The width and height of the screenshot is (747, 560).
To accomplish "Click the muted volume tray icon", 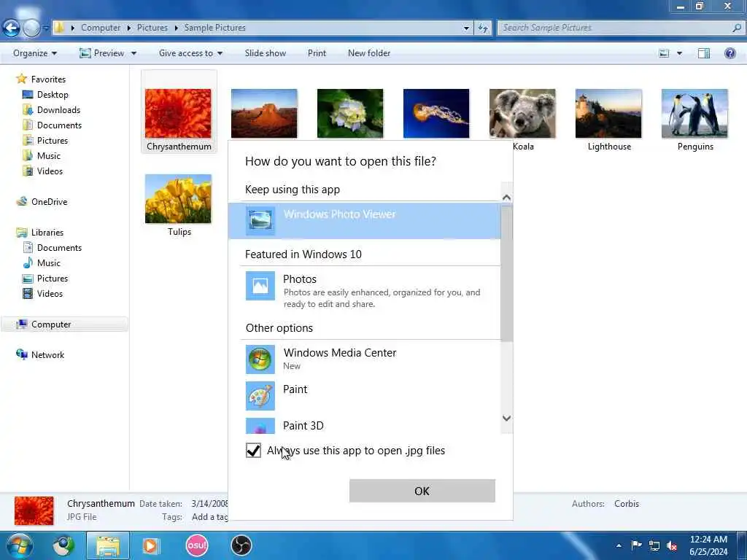I will pyautogui.click(x=672, y=545).
